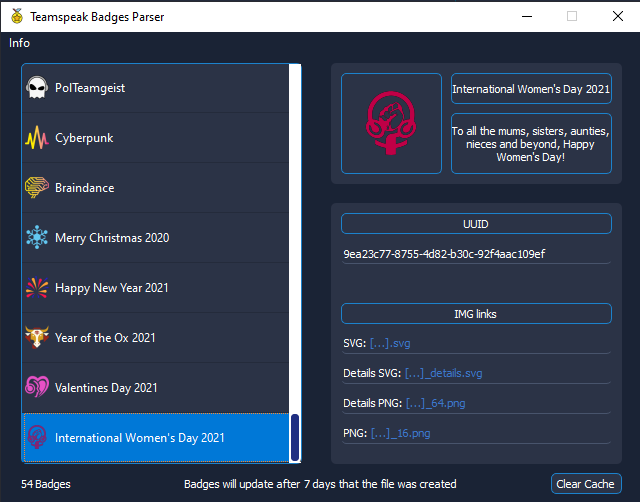Viewport: 640px width, 502px height.
Task: Click the 54 Badges status text
Action: [46, 484]
